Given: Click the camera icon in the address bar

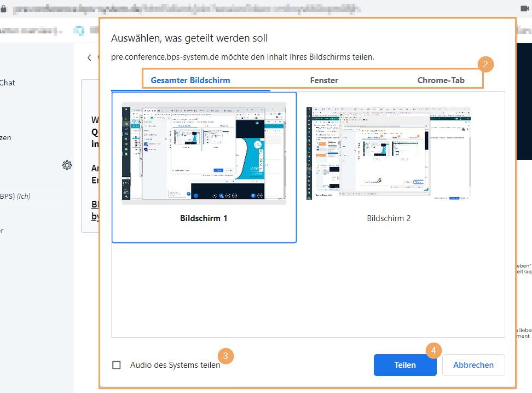Looking at the screenshot, I should point(524,9).
